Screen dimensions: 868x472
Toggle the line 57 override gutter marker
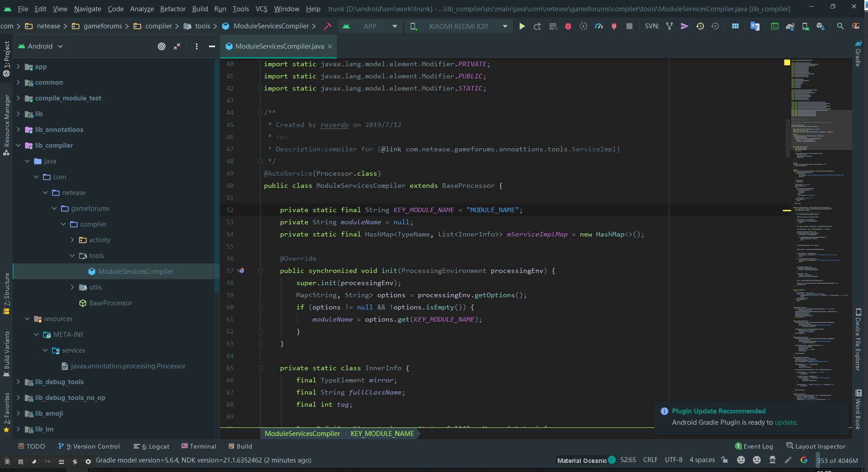click(x=241, y=271)
